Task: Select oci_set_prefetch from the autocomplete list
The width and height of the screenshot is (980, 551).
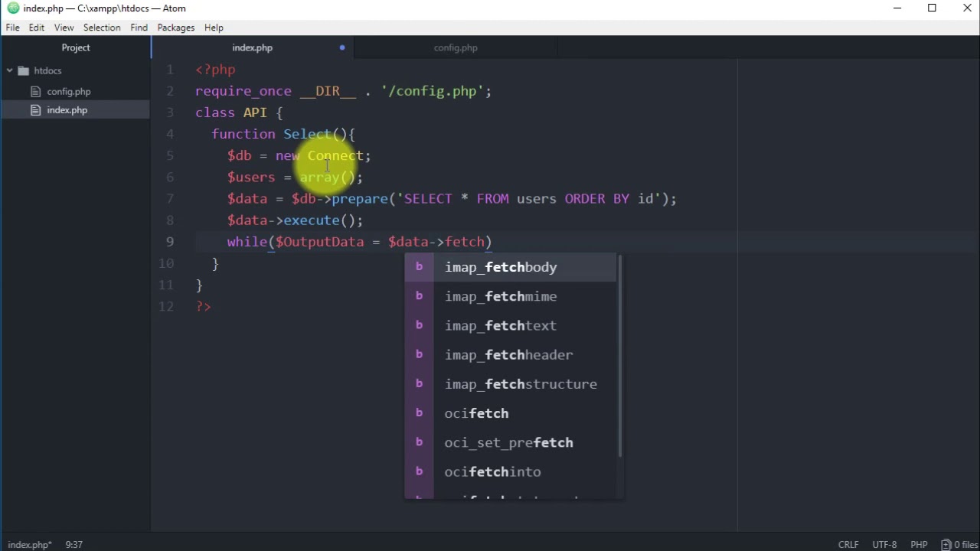Action: pyautogui.click(x=508, y=442)
